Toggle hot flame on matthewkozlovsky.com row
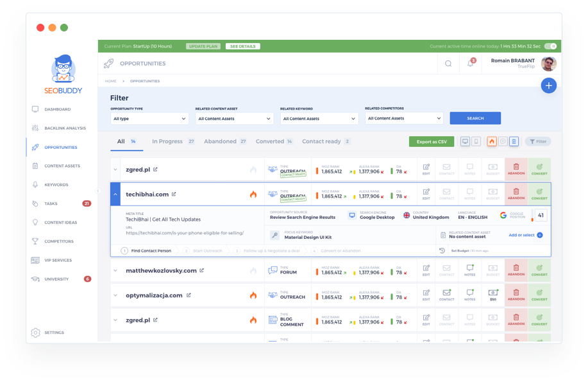 pos(253,270)
